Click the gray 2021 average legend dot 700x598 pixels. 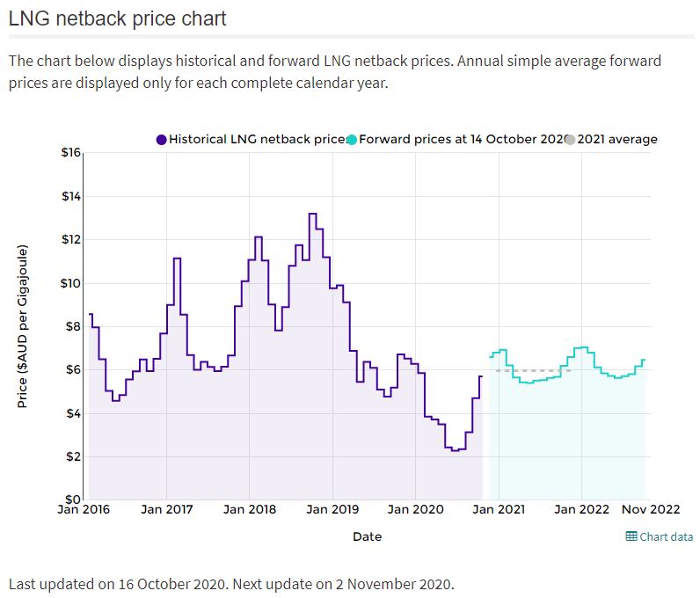click(x=571, y=140)
